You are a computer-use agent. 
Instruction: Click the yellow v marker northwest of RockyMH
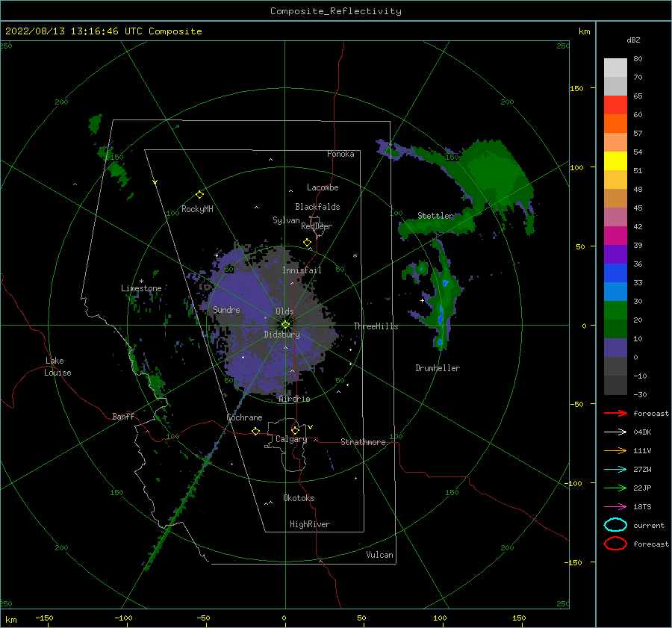tap(155, 182)
